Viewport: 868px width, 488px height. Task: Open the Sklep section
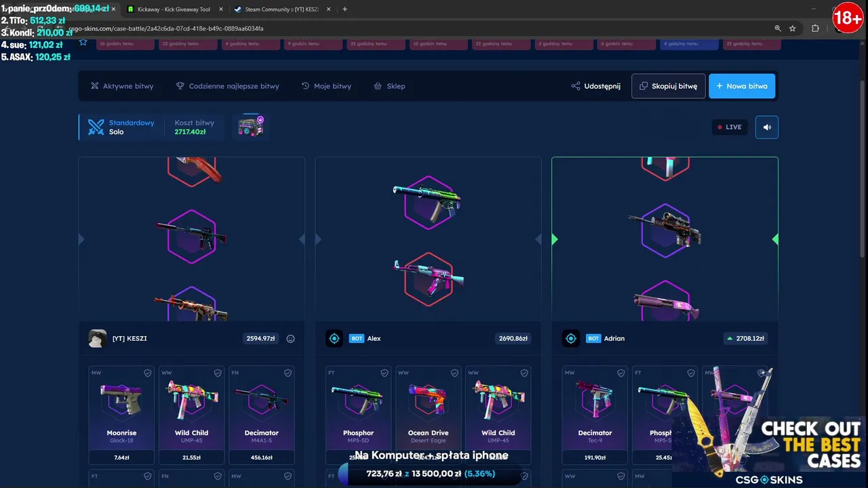tap(389, 86)
